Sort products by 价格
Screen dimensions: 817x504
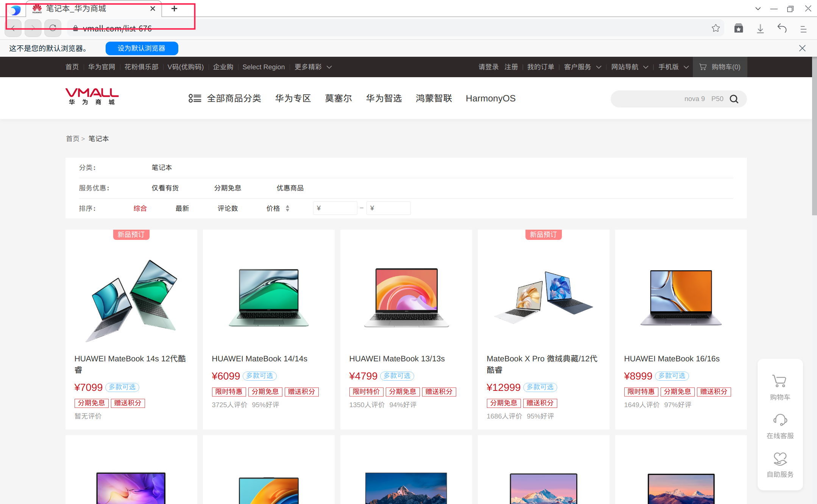(x=277, y=208)
